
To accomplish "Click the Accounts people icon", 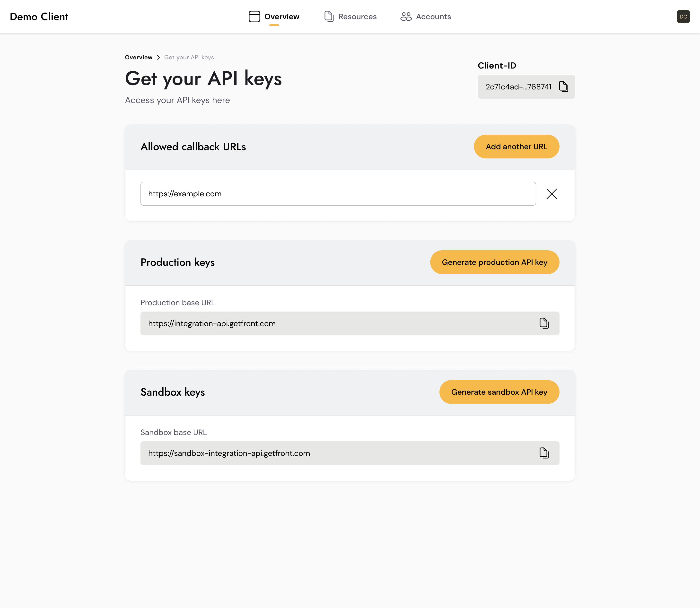I will [x=406, y=17].
